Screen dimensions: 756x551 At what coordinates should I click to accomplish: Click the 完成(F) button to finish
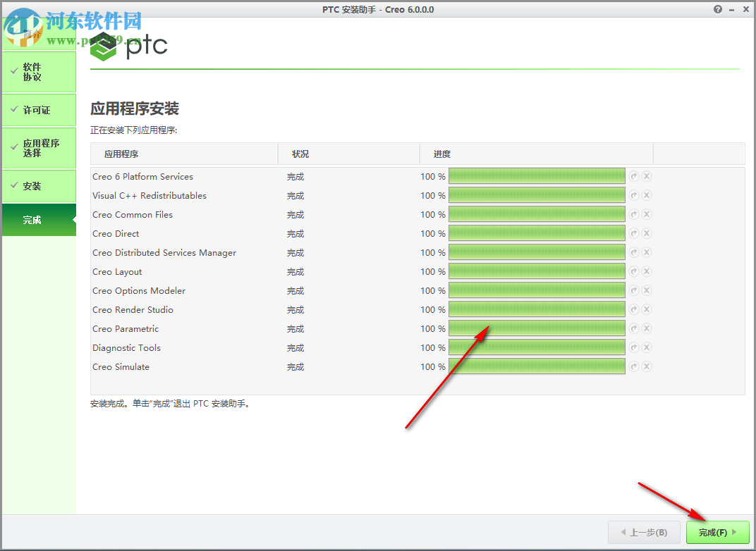(717, 532)
